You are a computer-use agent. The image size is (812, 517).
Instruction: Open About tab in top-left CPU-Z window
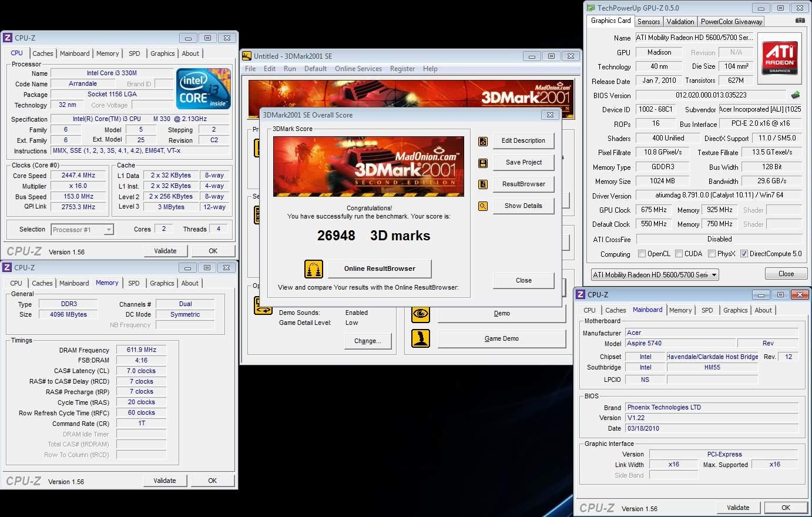point(190,53)
